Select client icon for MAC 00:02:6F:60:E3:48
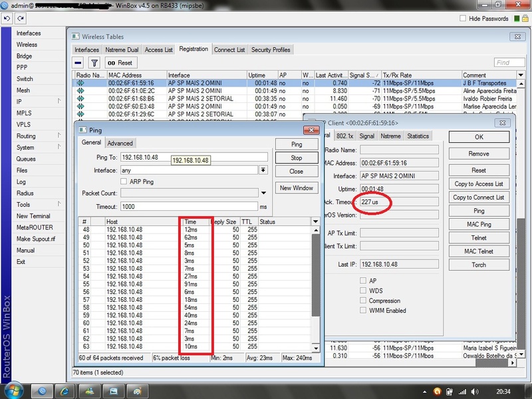Viewport: 532px width, 399px height. click(x=80, y=106)
